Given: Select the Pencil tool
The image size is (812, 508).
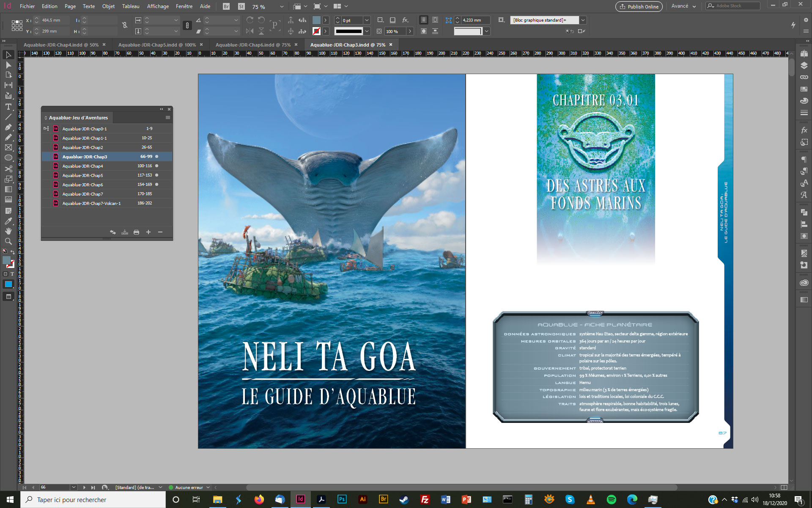Looking at the screenshot, I should [8, 137].
